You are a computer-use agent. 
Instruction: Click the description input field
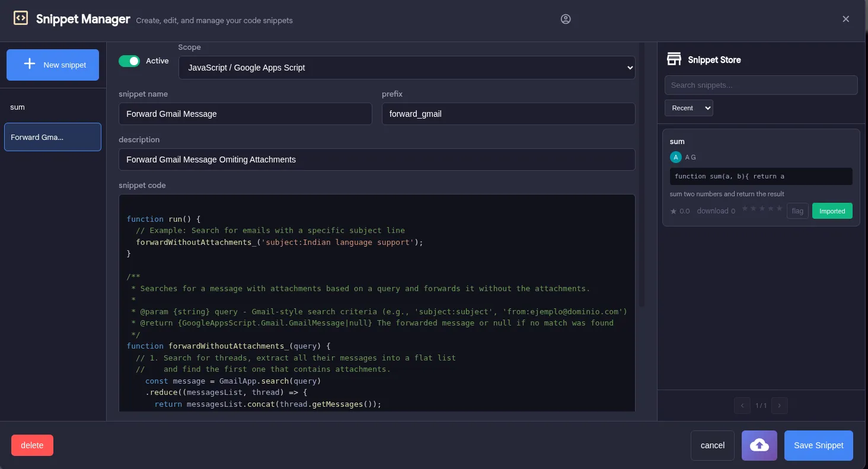(377, 159)
